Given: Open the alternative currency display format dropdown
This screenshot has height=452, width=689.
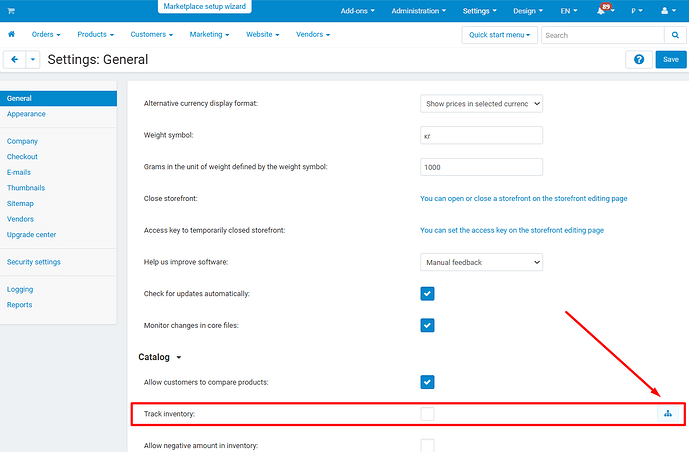Looking at the screenshot, I should coord(481,103).
